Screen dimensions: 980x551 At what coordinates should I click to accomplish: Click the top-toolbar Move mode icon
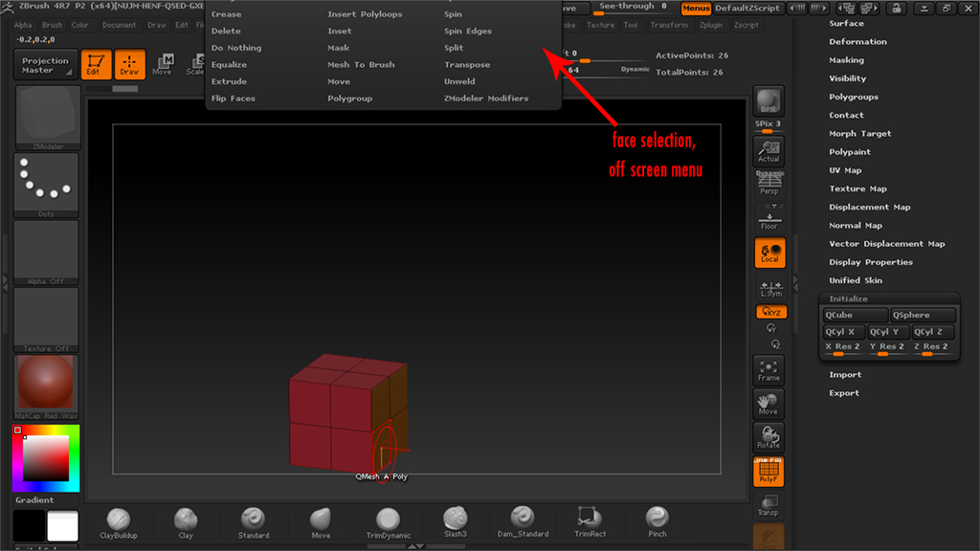pos(163,64)
